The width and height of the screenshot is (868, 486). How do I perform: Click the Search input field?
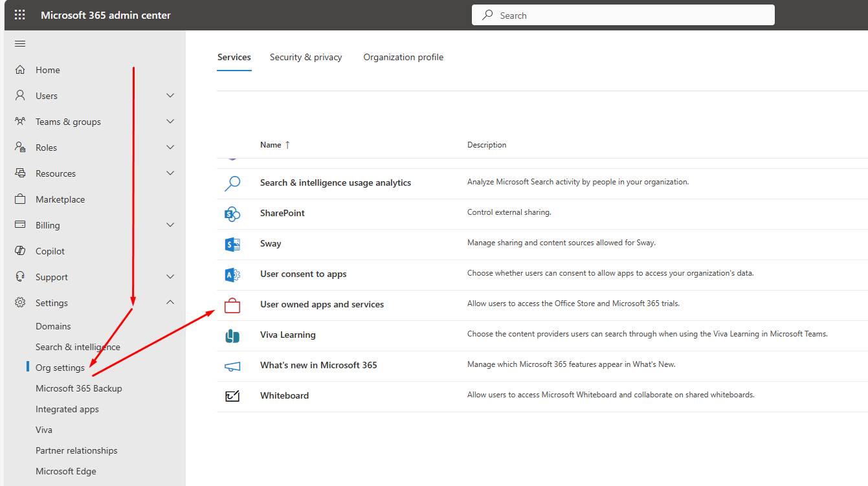623,15
